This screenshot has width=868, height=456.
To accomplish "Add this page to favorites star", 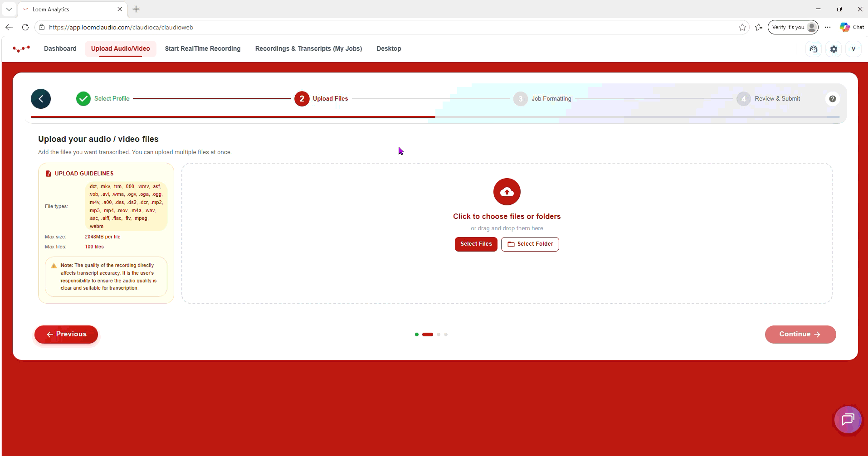I will click(x=742, y=27).
